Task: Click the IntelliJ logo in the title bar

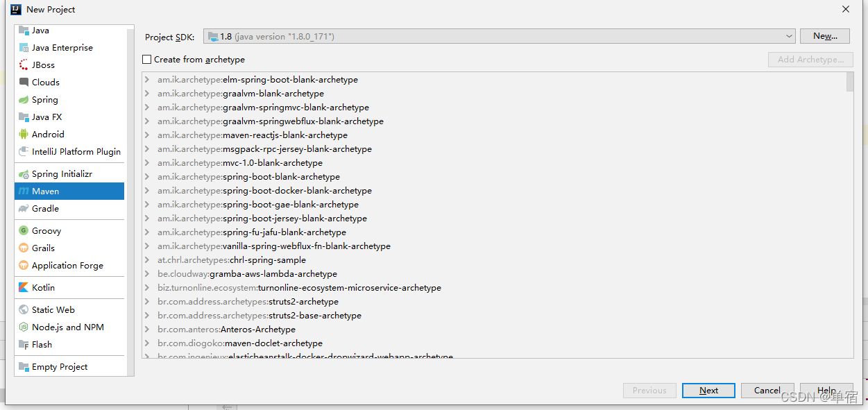Action: (x=15, y=10)
